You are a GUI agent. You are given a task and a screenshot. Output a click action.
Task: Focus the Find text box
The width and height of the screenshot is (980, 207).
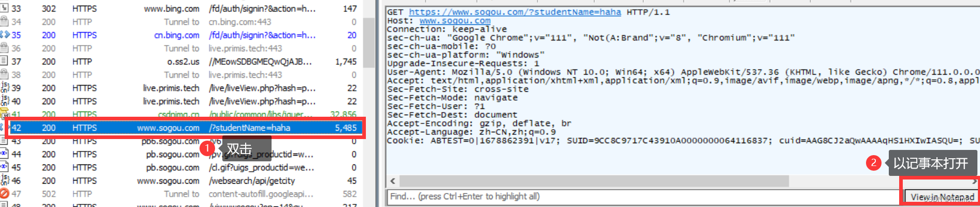click(x=643, y=197)
